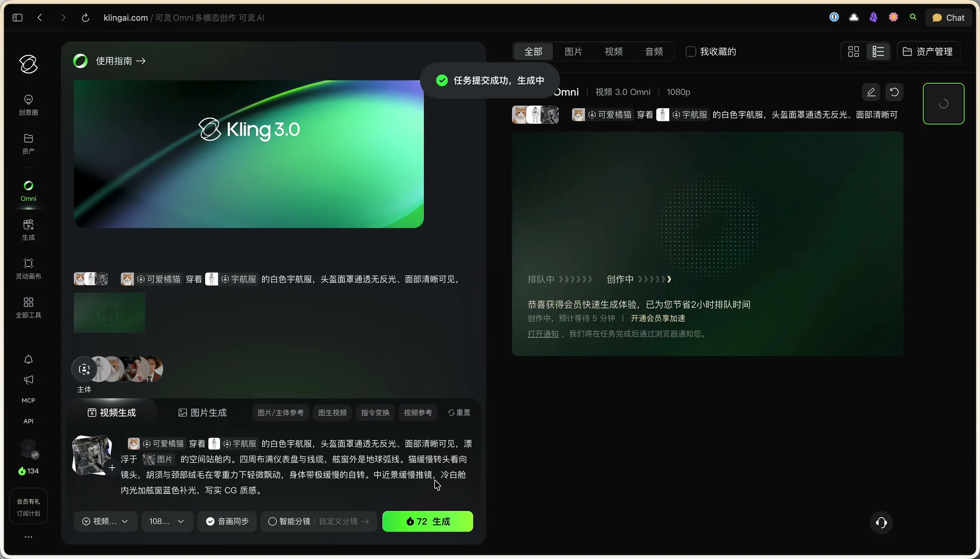Expand the 视频 model dropdown
This screenshot has width=980, height=559.
pyautogui.click(x=106, y=521)
